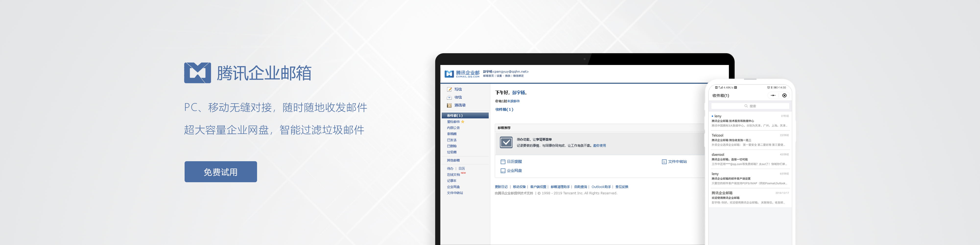Click the calendar icon beside 日历提醒

click(x=503, y=162)
